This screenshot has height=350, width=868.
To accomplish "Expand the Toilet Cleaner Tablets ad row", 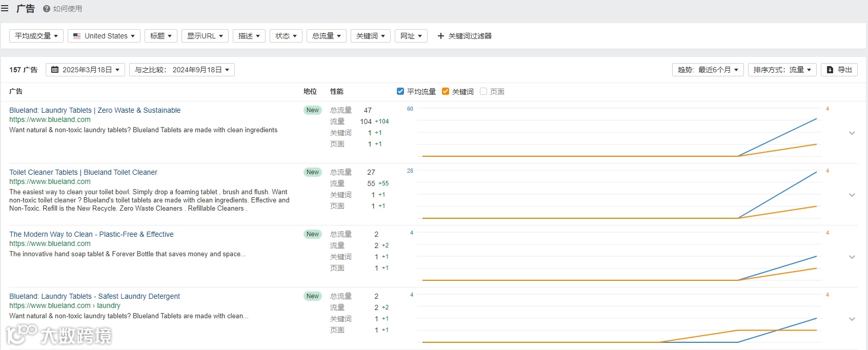I will click(852, 195).
